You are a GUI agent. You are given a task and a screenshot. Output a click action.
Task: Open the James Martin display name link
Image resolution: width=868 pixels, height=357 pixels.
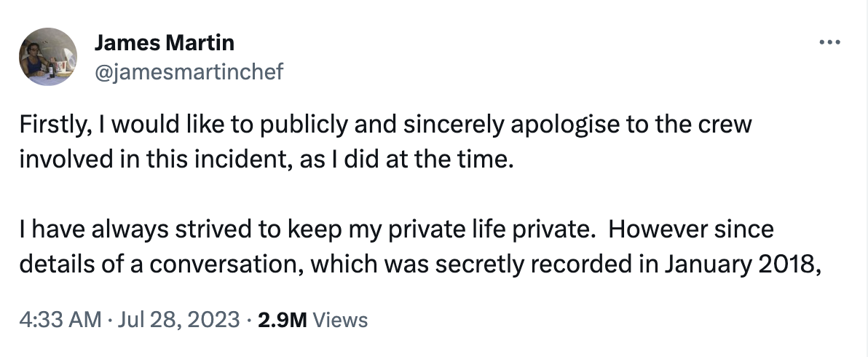coord(164,43)
